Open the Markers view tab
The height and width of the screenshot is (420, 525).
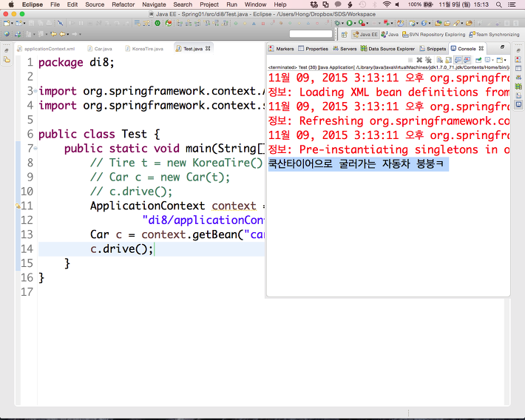tap(281, 49)
